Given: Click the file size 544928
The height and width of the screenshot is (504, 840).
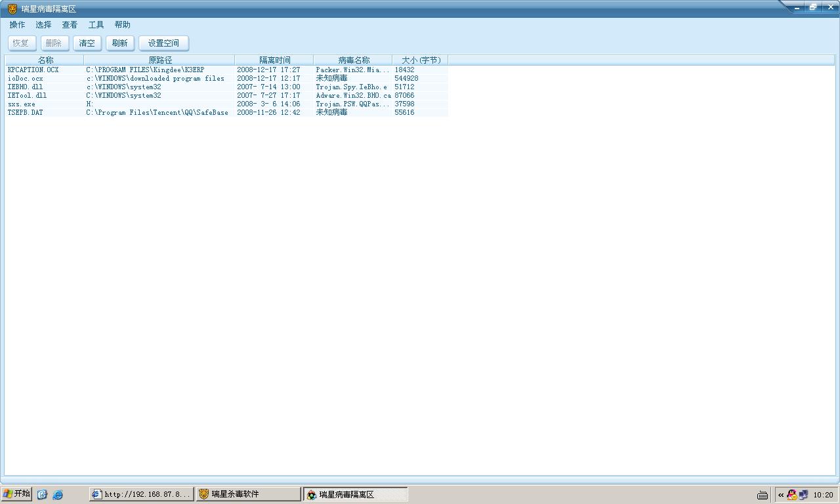Looking at the screenshot, I should coord(406,78).
